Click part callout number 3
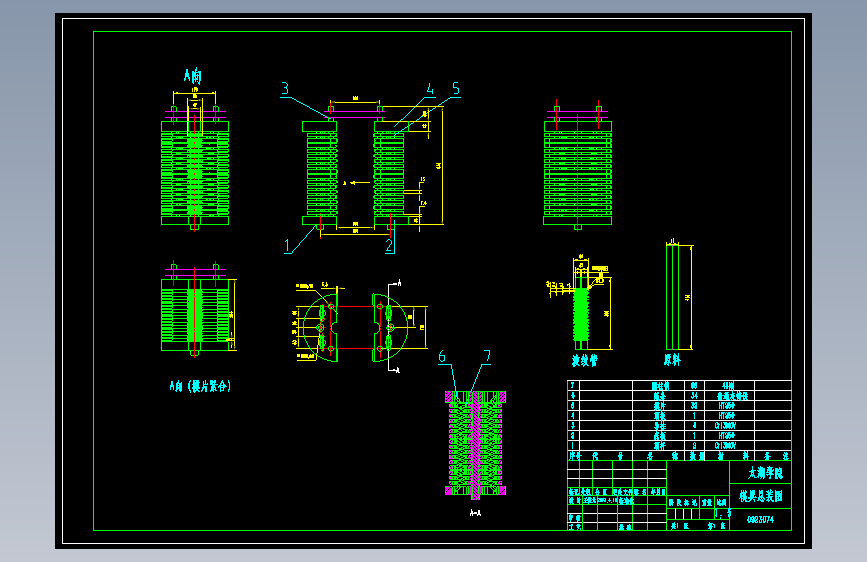Image resolution: width=867 pixels, height=562 pixels. pyautogui.click(x=285, y=89)
